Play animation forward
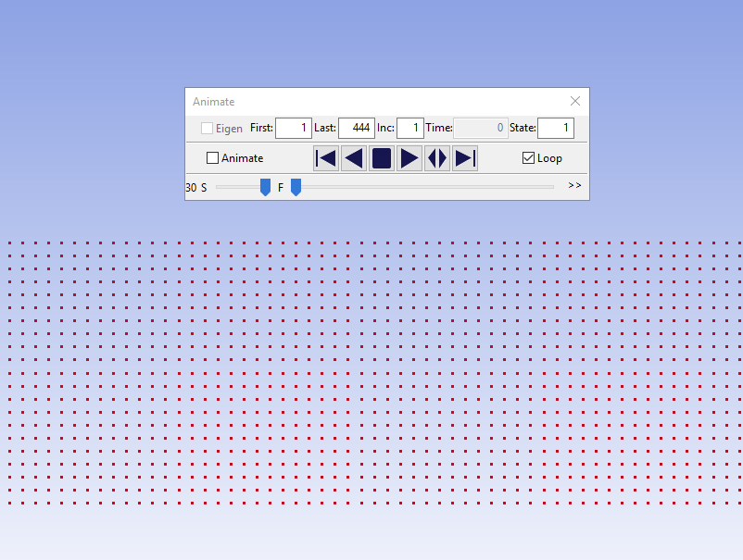 point(409,158)
